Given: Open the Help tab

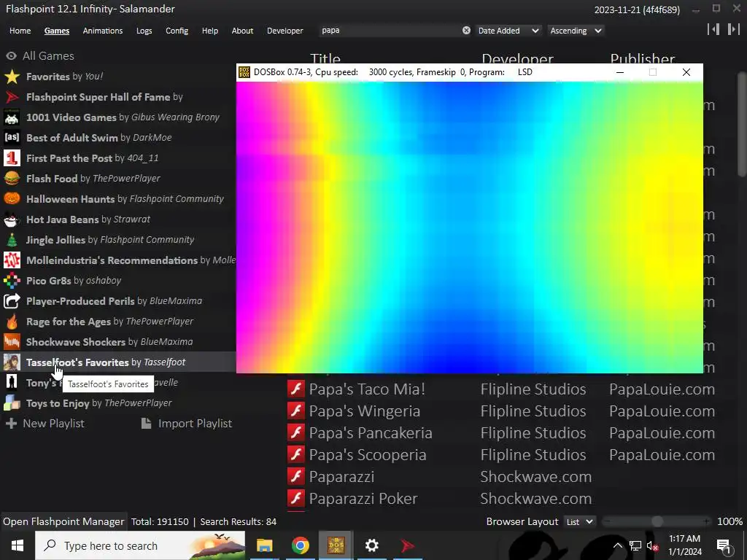Looking at the screenshot, I should tap(209, 31).
